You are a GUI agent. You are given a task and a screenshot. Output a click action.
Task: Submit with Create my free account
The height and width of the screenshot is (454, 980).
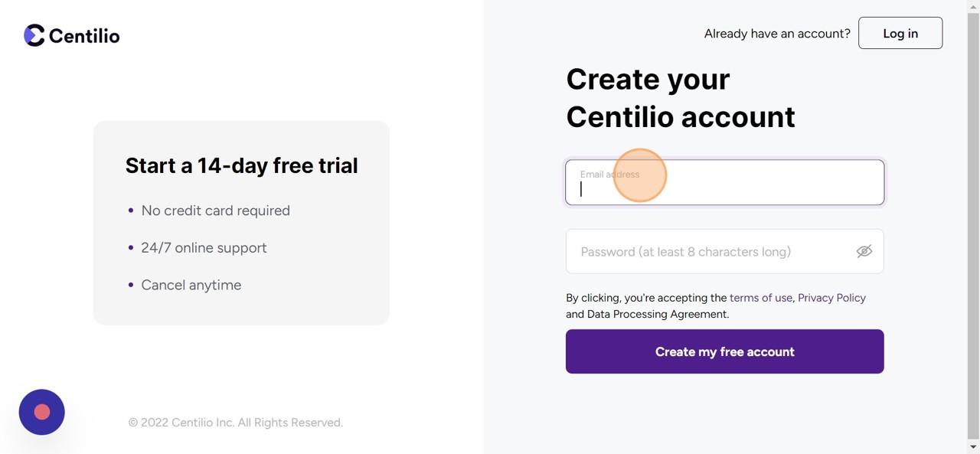point(724,351)
